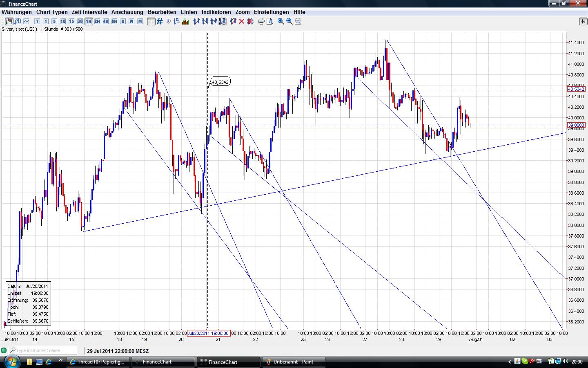The width and height of the screenshot is (588, 368).
Task: Open the Indikatoren menu
Action: (216, 12)
